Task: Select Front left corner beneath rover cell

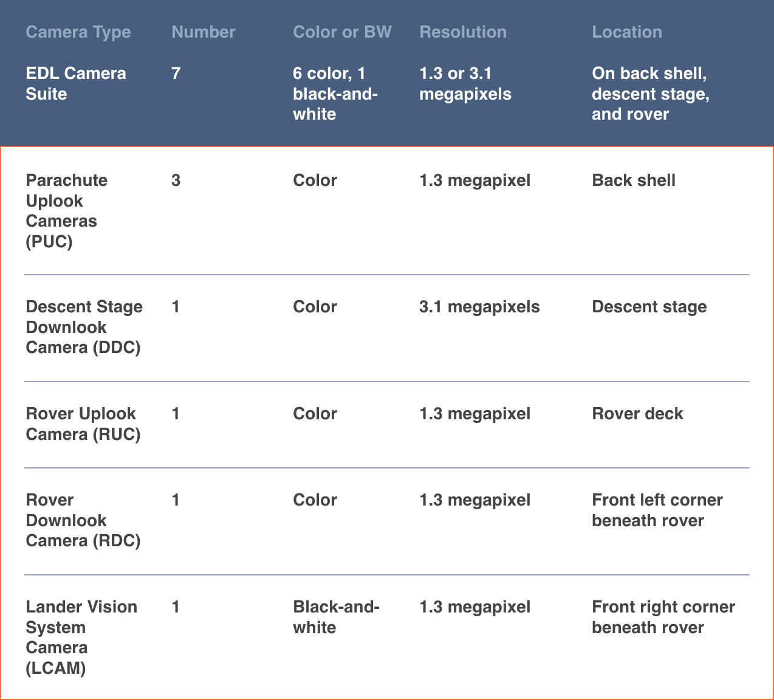Action: [x=657, y=510]
